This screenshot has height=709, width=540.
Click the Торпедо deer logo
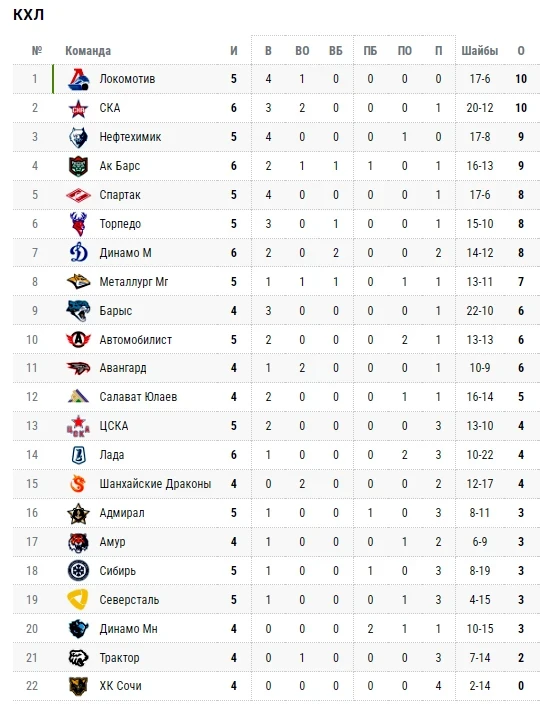coord(78,224)
